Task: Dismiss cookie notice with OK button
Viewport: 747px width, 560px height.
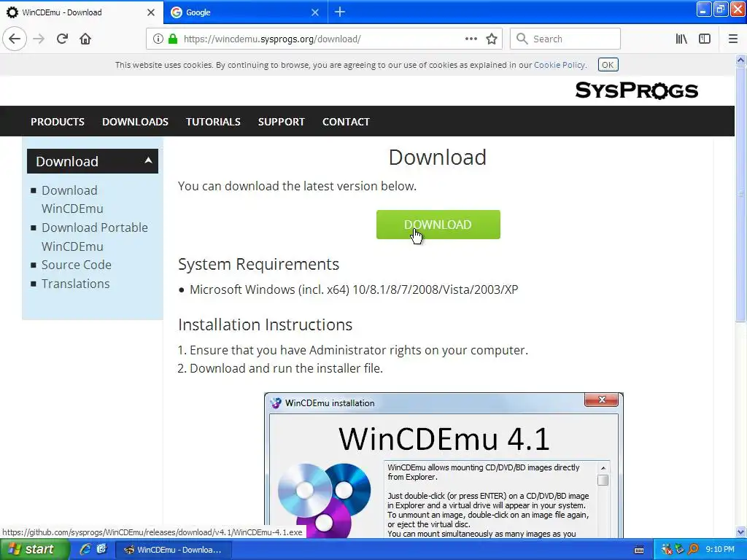Action: click(608, 65)
